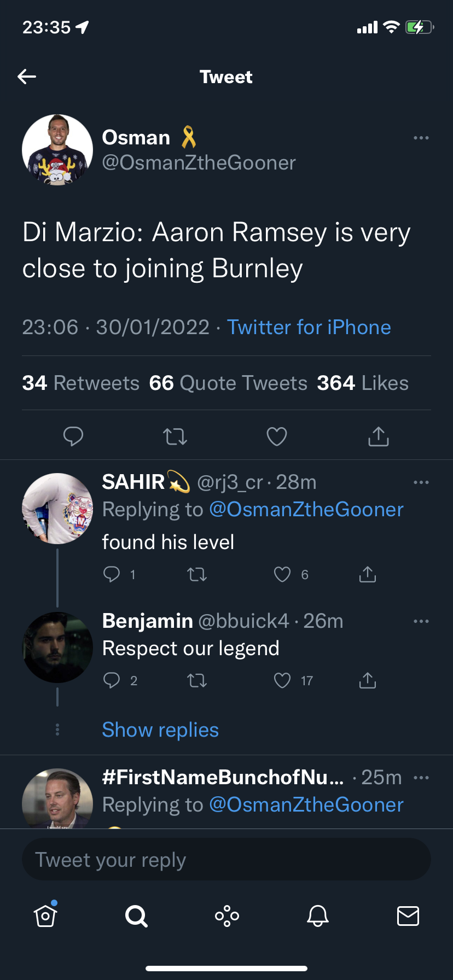Open more options on Benjamin's reply
The image size is (453, 980).
tap(421, 621)
